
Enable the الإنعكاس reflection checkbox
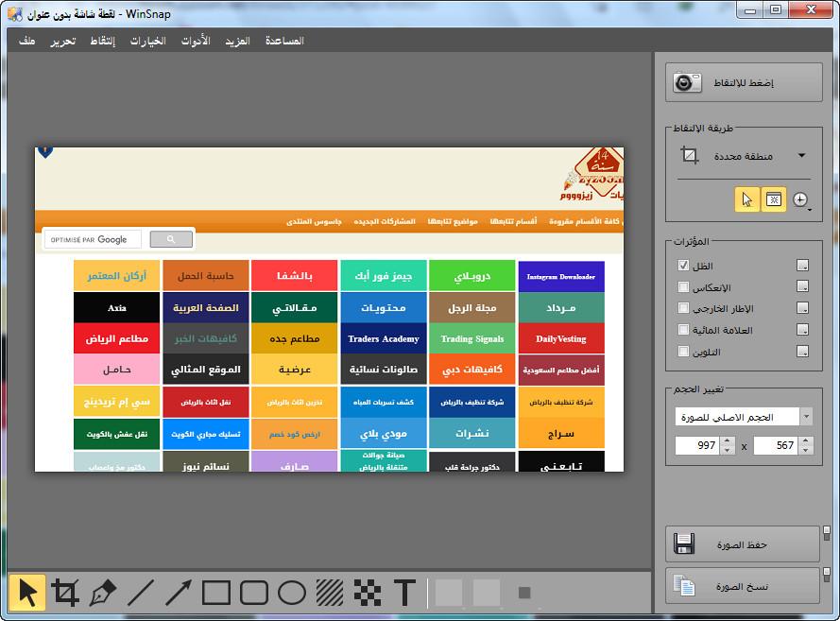[x=683, y=286]
